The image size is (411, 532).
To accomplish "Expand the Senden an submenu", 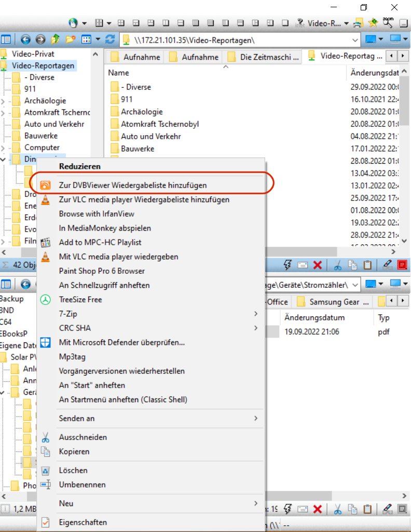I will pyautogui.click(x=256, y=418).
